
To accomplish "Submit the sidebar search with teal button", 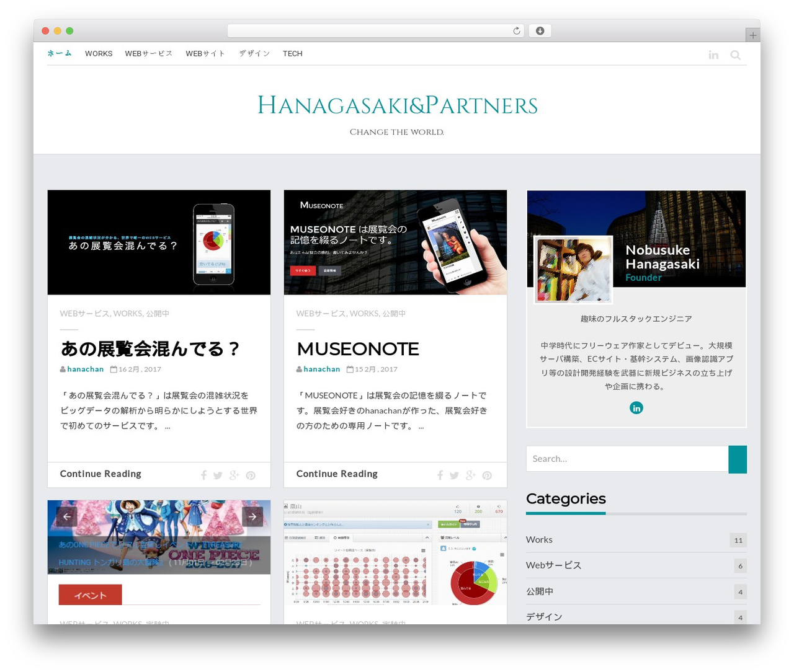I will (x=738, y=459).
